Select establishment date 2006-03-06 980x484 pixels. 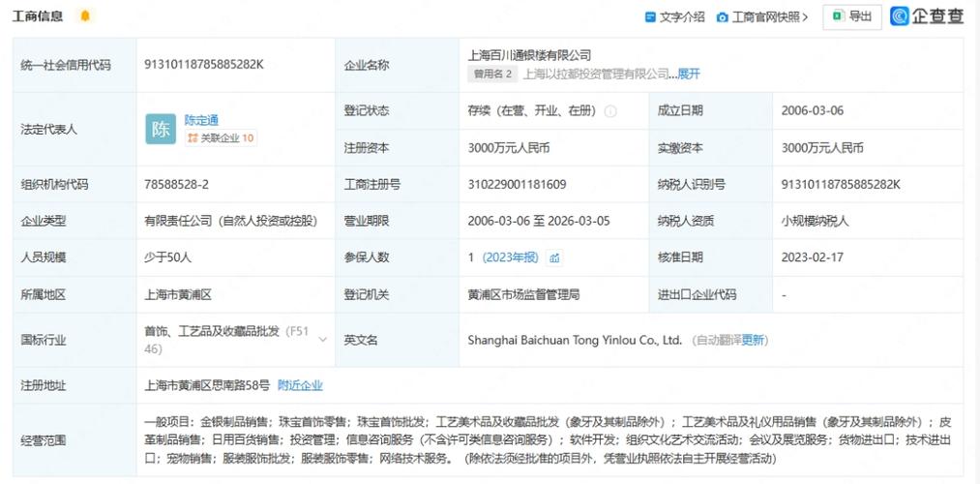point(813,110)
